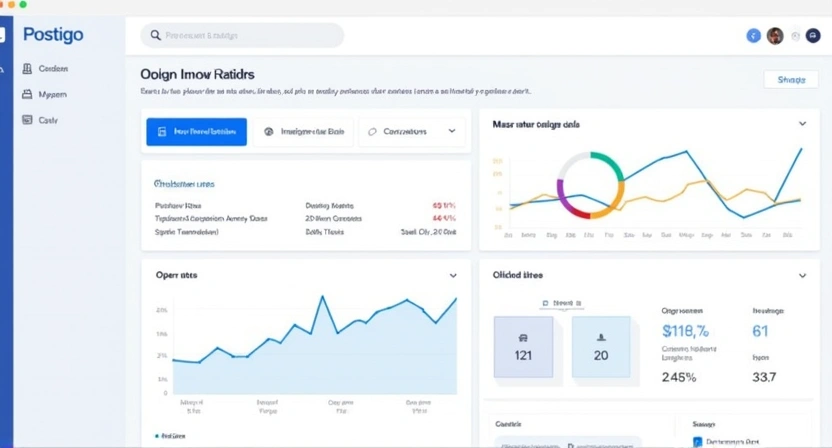Click the Postigo logo in the sidebar
The width and height of the screenshot is (832, 448).
coord(53,35)
